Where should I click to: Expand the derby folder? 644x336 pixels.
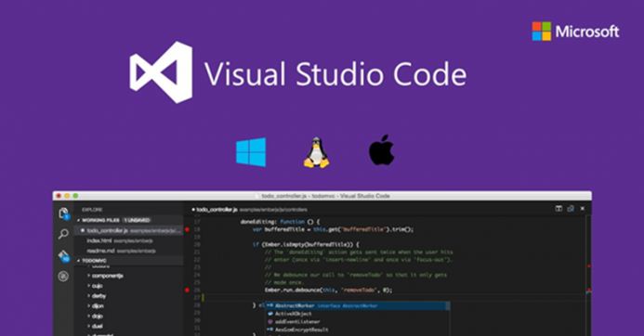tap(97, 296)
